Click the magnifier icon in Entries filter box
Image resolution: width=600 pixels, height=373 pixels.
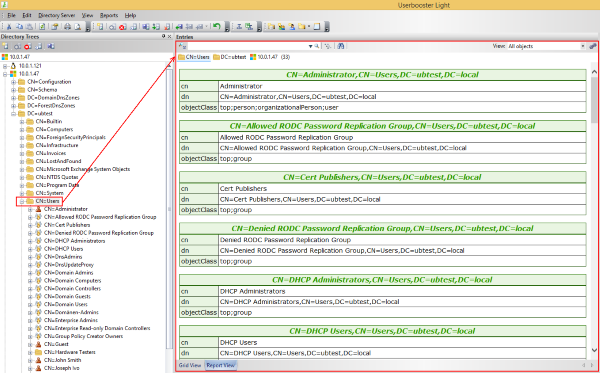[x=317, y=46]
